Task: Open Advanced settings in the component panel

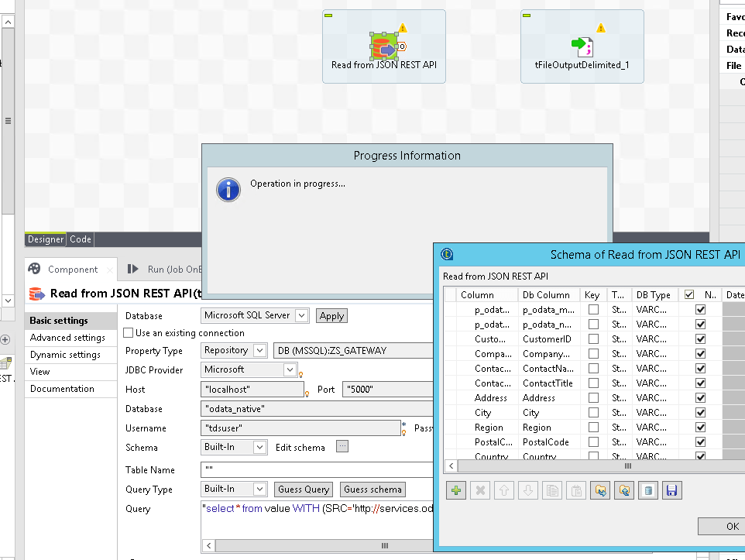Action: point(69,338)
